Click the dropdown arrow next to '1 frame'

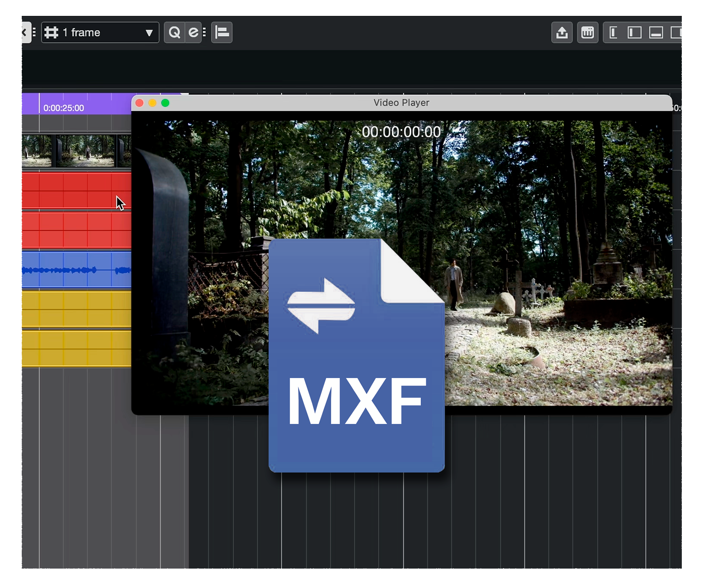[x=149, y=33]
